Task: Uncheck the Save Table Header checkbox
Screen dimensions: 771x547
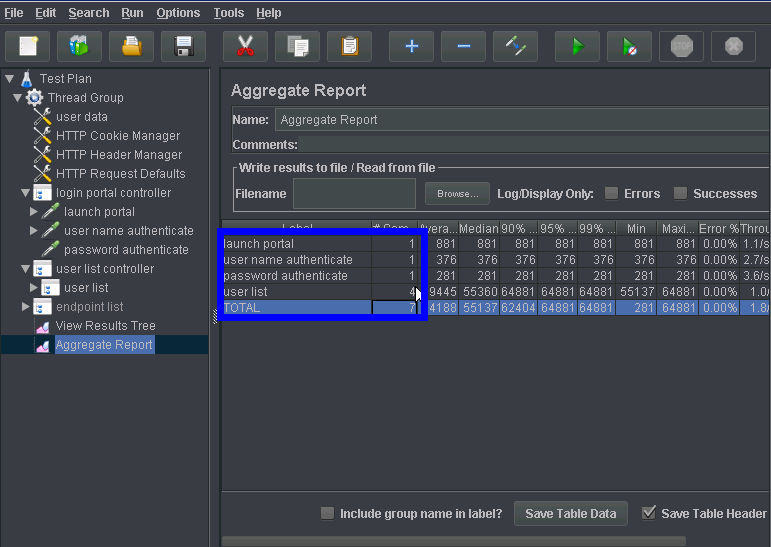Action: coord(649,513)
